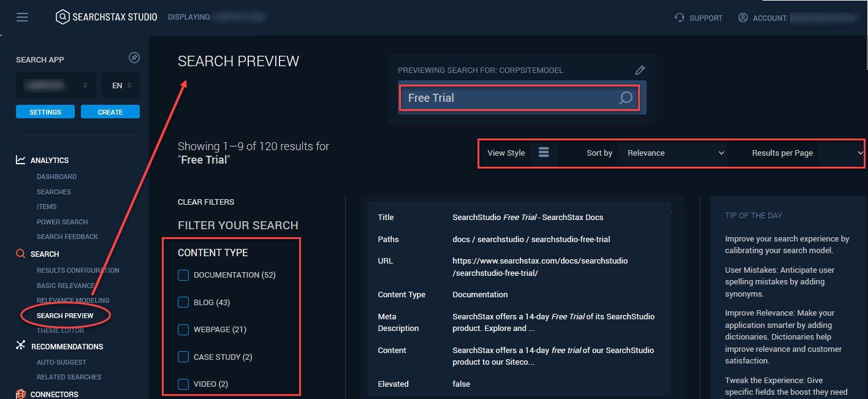Open the search app selector dropdown
Image resolution: width=868 pixels, height=399 pixels.
[x=56, y=86]
